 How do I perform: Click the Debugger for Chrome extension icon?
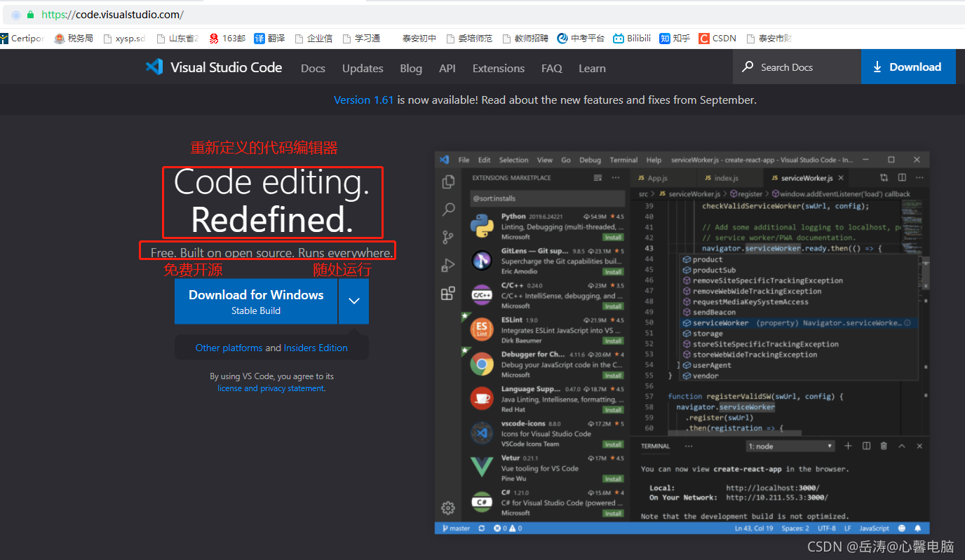482,364
